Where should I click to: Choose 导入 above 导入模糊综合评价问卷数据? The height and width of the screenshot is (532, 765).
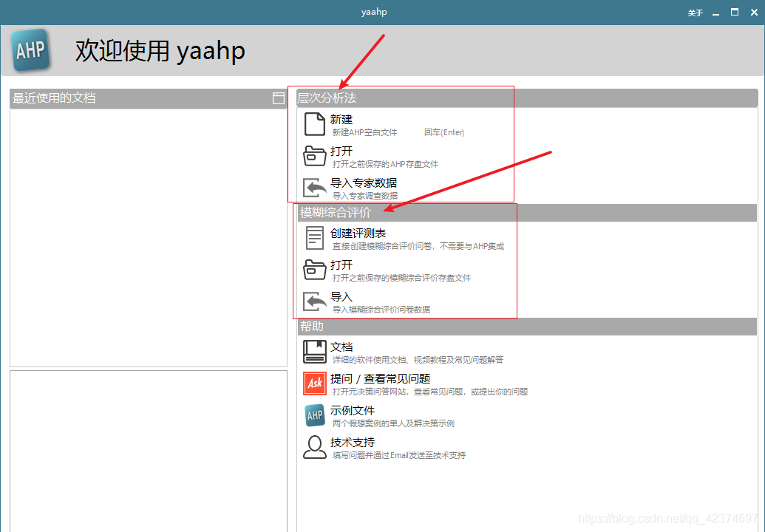click(341, 296)
